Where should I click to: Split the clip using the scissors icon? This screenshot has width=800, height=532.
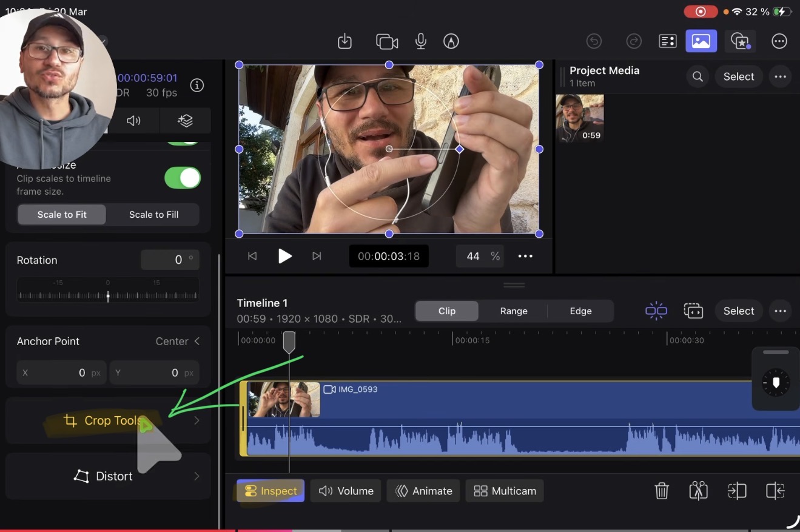tap(698, 491)
